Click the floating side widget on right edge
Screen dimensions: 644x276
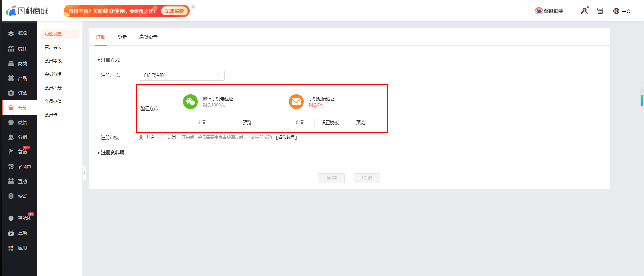tap(642, 97)
